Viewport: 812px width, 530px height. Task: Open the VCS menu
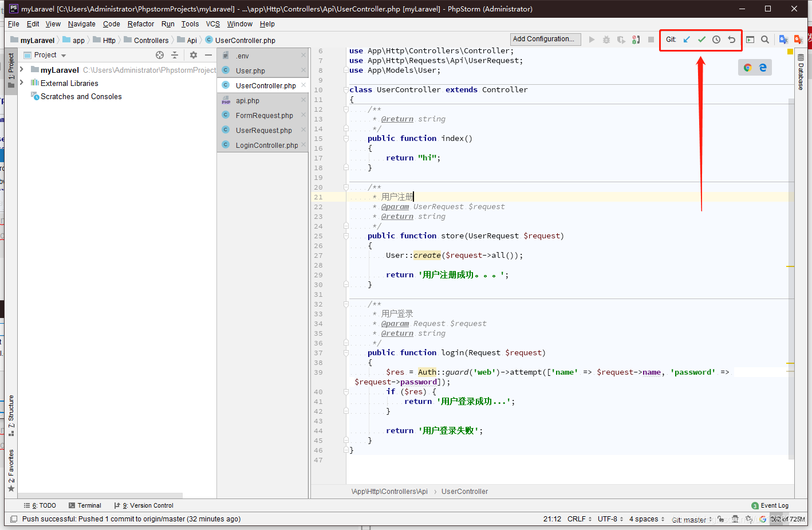[x=213, y=24]
